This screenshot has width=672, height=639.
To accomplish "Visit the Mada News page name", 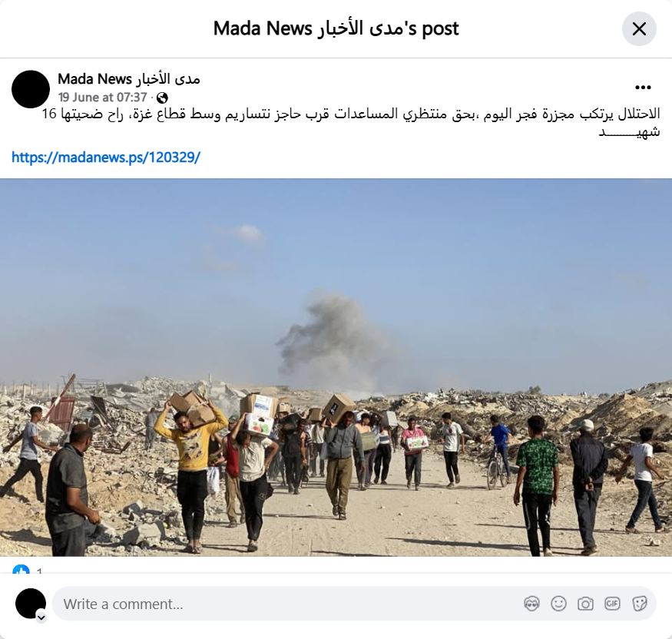I will tap(128, 79).
